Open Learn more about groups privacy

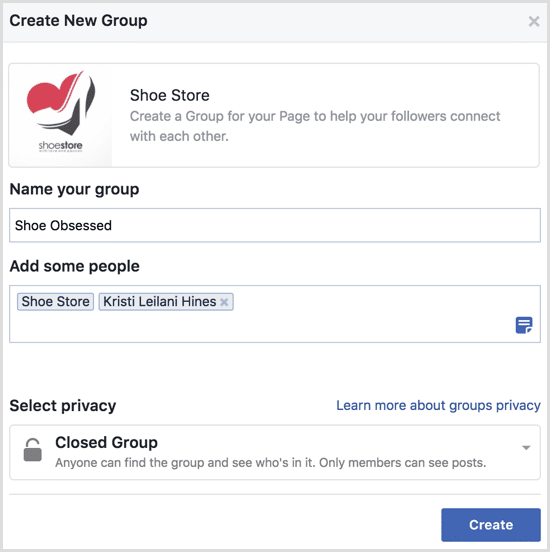coord(438,406)
